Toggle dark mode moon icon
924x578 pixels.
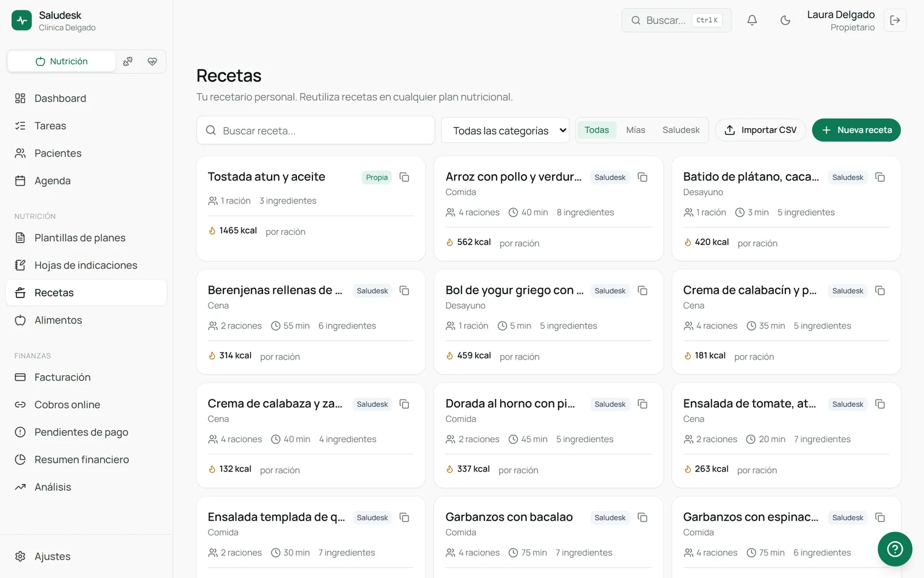pos(785,20)
